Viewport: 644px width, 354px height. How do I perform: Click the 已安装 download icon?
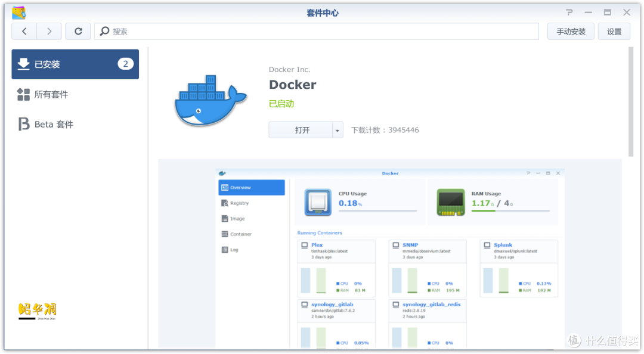[23, 64]
